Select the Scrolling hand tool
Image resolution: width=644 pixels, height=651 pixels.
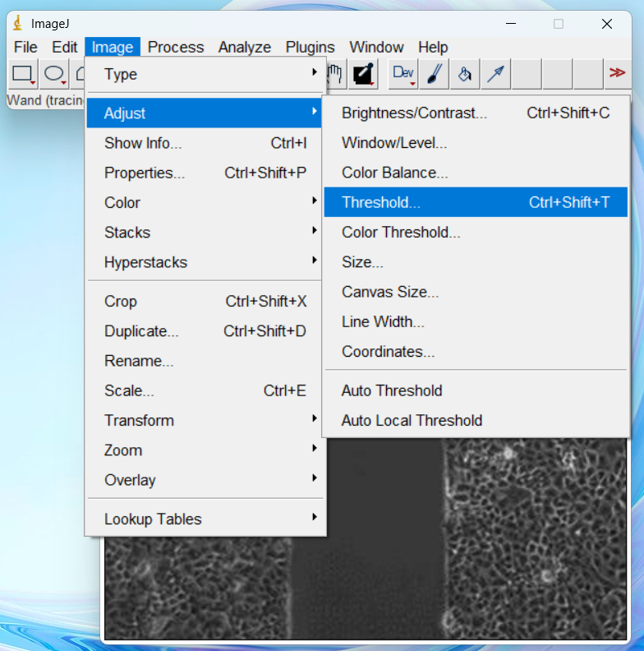click(334, 74)
